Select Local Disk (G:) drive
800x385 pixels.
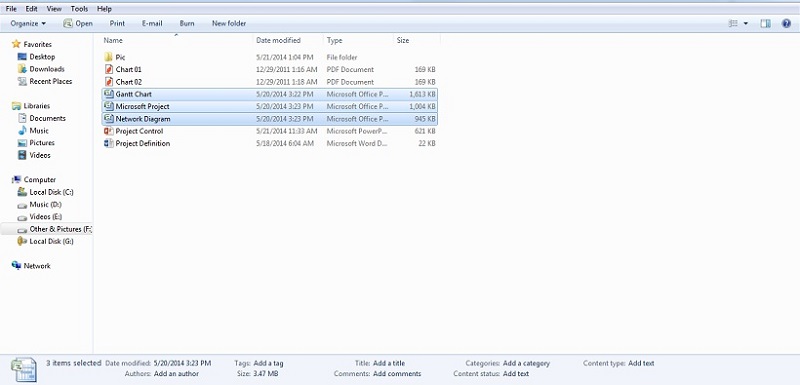(51, 241)
